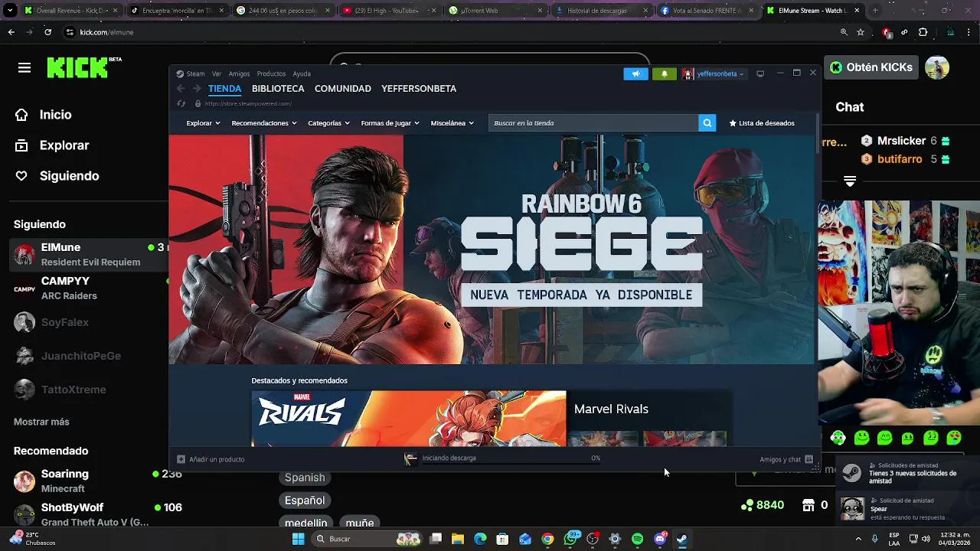Open the Steam menu
This screenshot has height=551, width=980.
[191, 73]
